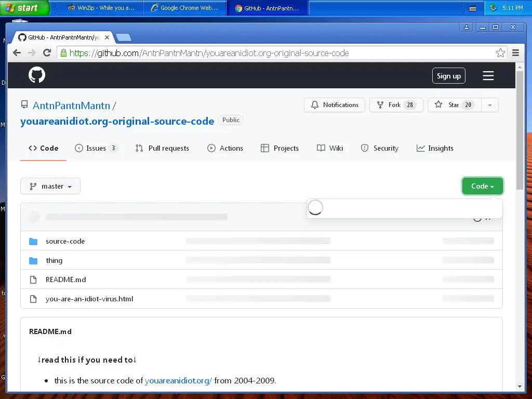Click the Public visibility badge
The width and height of the screenshot is (532, 399).
[231, 120]
